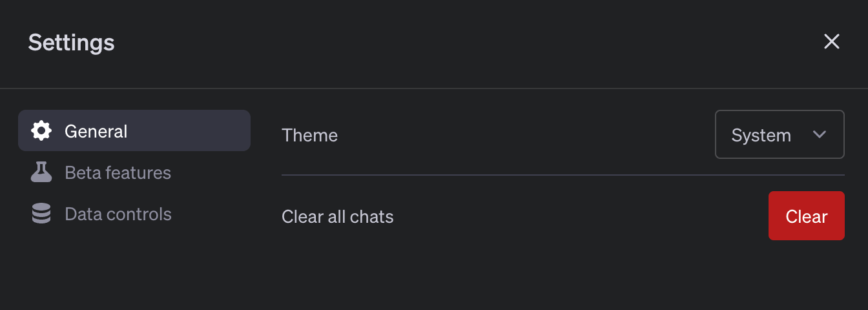Click the gear icon beside General

point(41,131)
